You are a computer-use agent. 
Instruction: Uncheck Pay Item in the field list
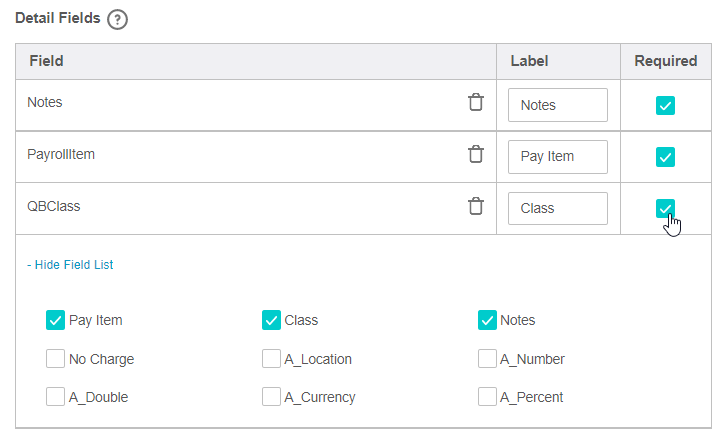(x=55, y=320)
